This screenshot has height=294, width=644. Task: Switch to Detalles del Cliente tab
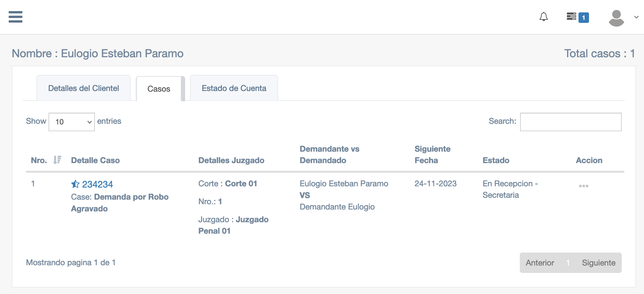[83, 88]
